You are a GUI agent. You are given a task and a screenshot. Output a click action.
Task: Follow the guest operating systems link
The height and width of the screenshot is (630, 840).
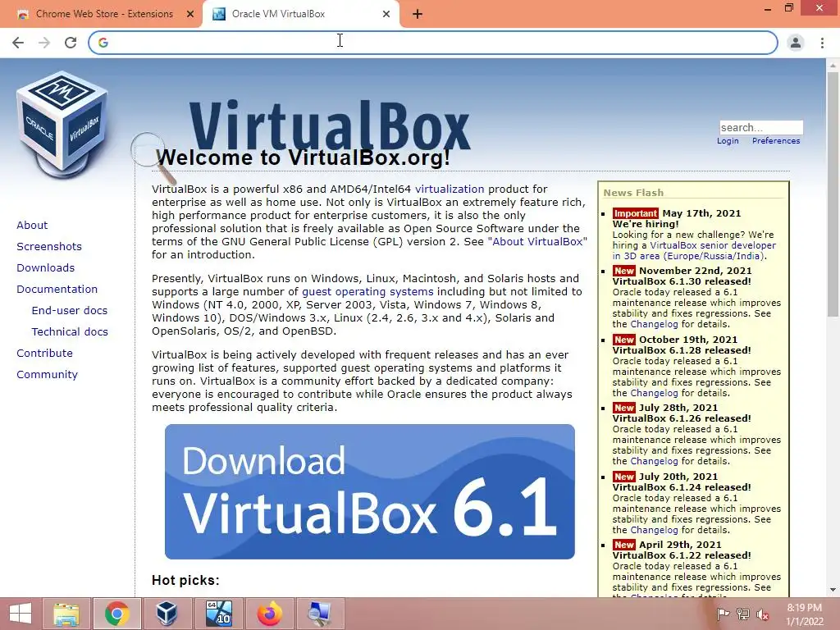coord(367,292)
